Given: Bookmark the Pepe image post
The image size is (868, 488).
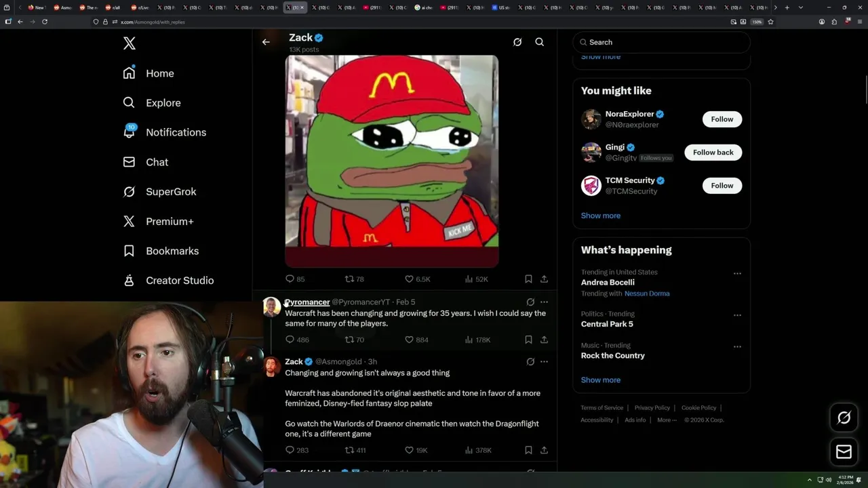Looking at the screenshot, I should point(528,279).
